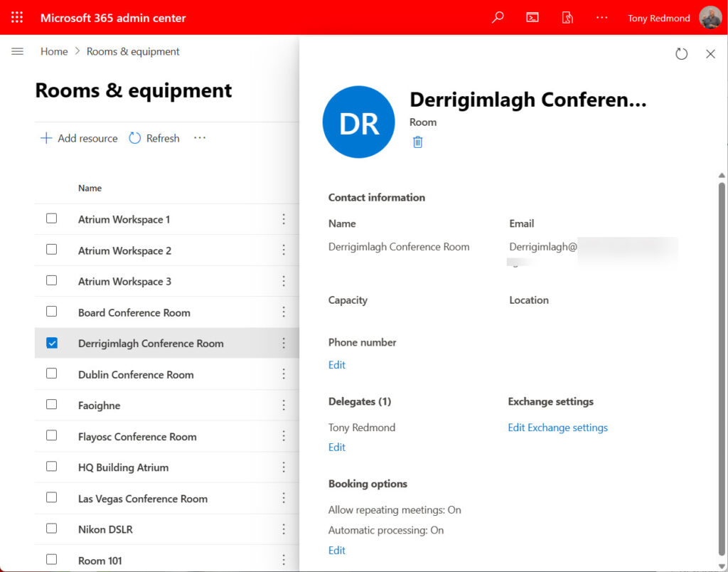Screen dimensions: 728x572
Task: Check the Faoighne checkbox
Action: 51,404
